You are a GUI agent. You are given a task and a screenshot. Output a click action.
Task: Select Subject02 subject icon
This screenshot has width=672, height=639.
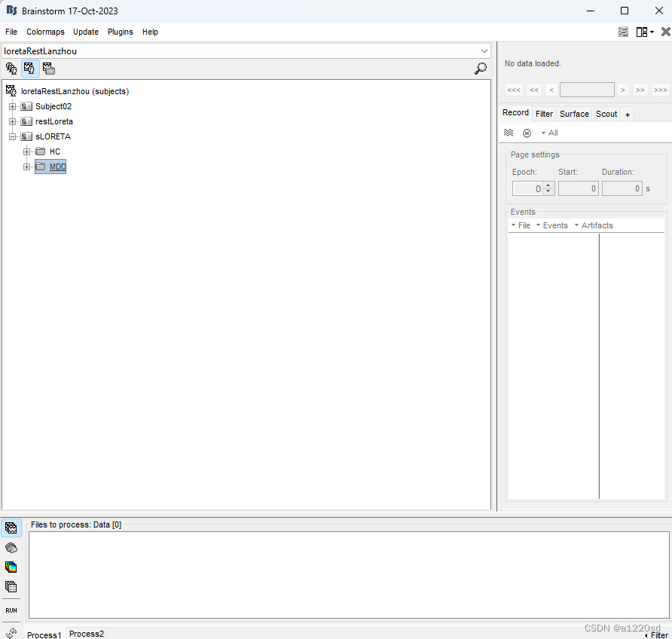click(x=26, y=106)
